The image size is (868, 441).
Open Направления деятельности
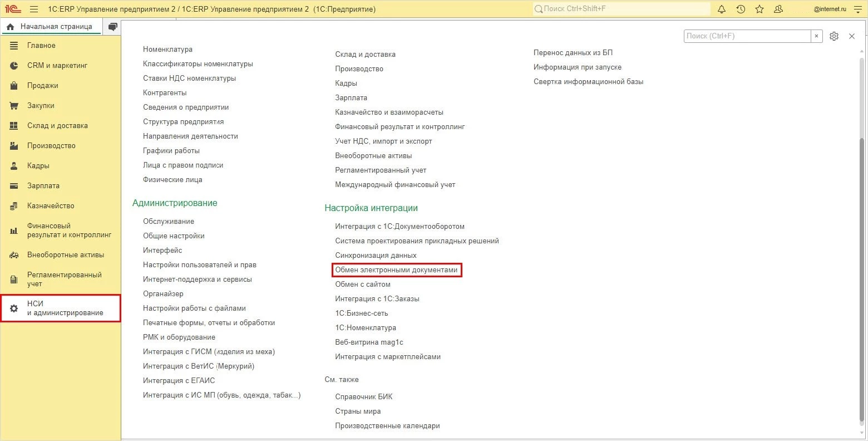point(190,136)
